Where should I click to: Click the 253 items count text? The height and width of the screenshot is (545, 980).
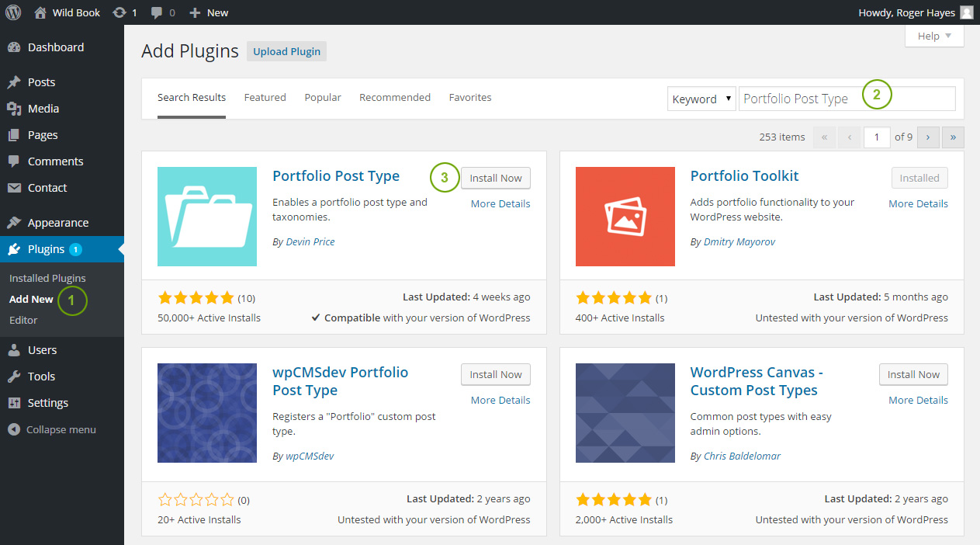(782, 137)
